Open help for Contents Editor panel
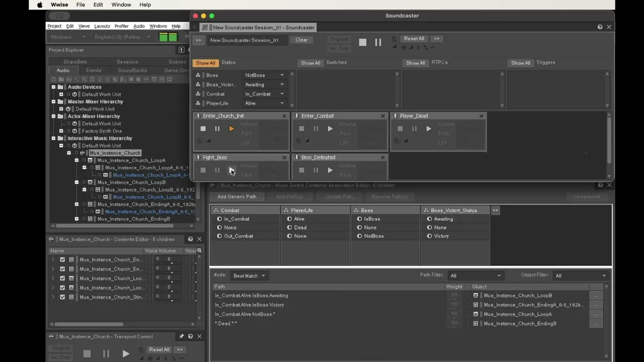This screenshot has height=362, width=644. coord(190,239)
